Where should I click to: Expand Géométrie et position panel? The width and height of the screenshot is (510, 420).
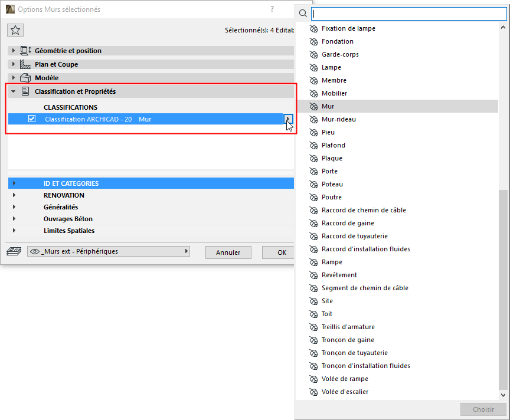[14, 50]
